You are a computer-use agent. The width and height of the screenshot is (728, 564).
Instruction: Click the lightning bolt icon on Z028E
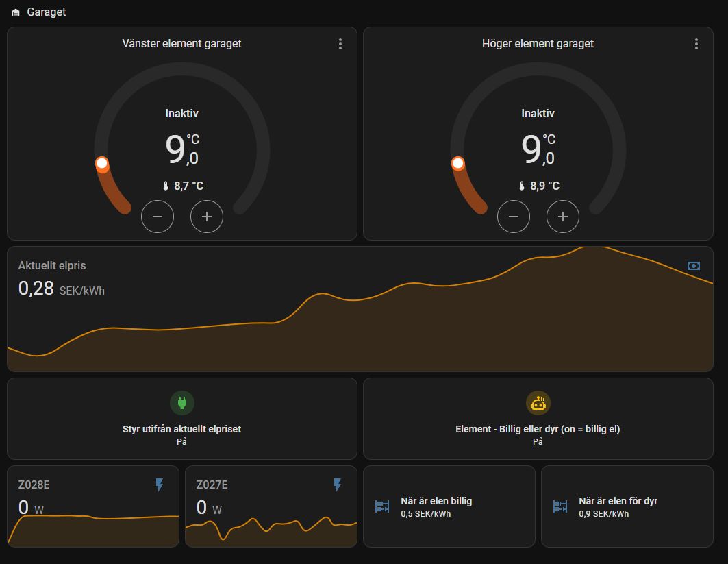[160, 485]
